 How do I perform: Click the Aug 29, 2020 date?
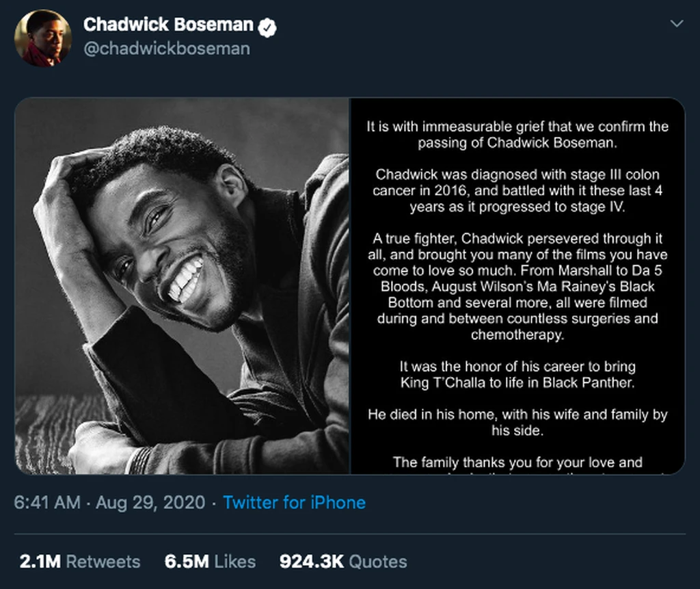click(150, 502)
